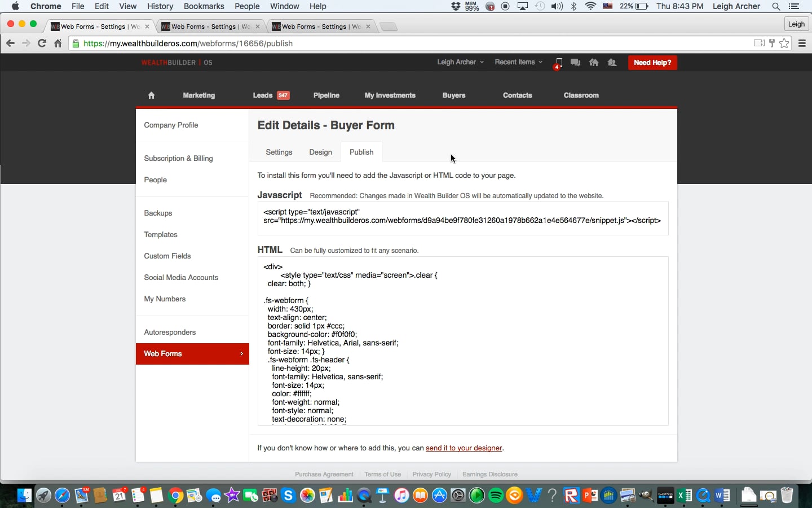
Task: Click the Dropbox icon in menu bar
Action: (456, 6)
